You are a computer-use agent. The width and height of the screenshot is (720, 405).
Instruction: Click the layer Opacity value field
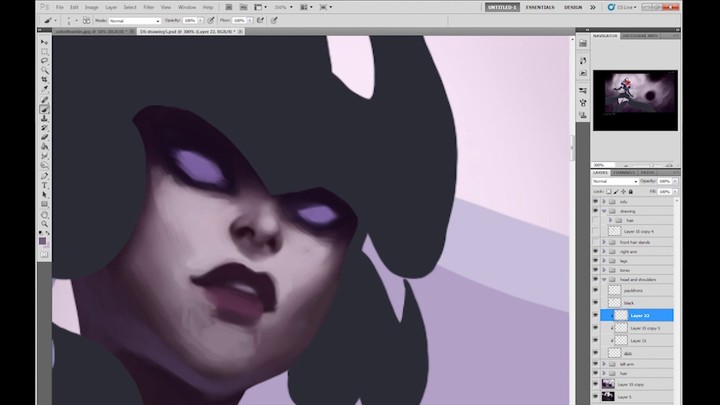664,181
